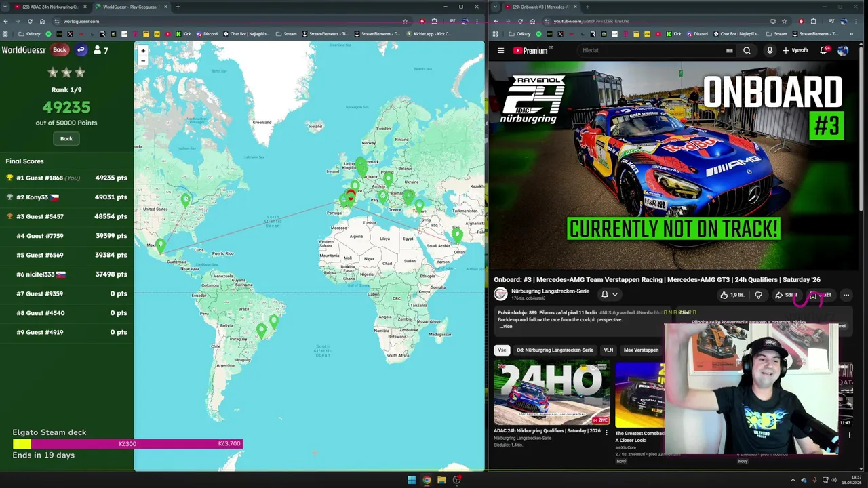Expand the description with ...více
This screenshot has width=868, height=488.
click(506, 326)
